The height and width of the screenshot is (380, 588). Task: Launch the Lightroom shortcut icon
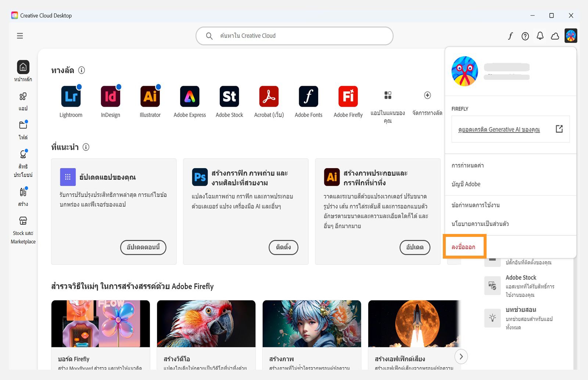pos(71,96)
